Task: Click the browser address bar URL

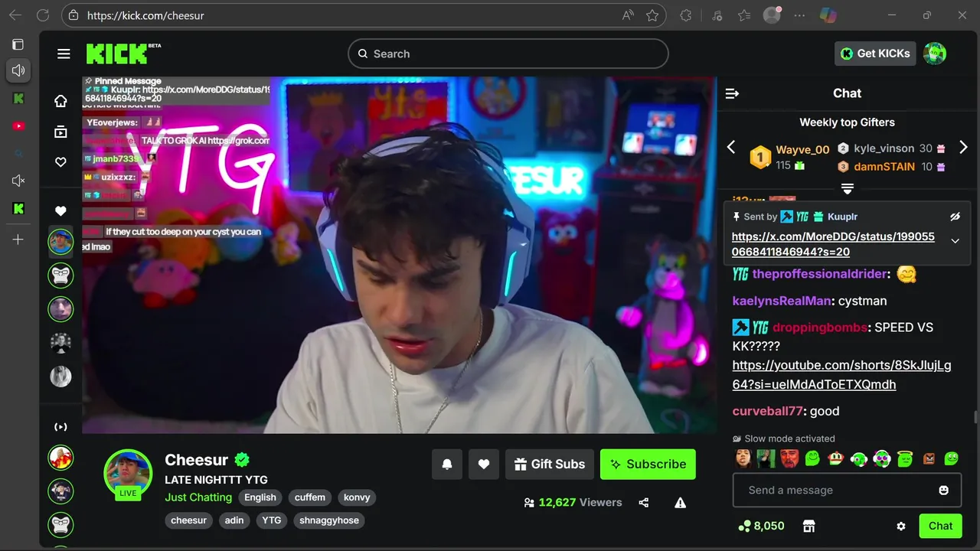Action: [145, 15]
